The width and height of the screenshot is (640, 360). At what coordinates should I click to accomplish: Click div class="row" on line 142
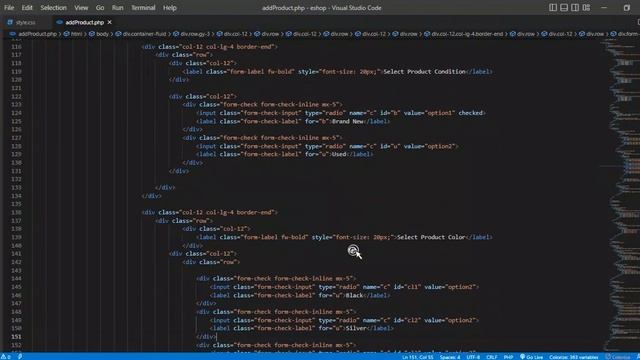pyautogui.click(x=211, y=262)
